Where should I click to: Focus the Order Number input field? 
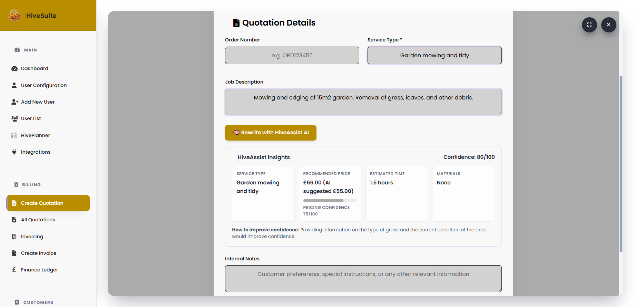coord(292,56)
